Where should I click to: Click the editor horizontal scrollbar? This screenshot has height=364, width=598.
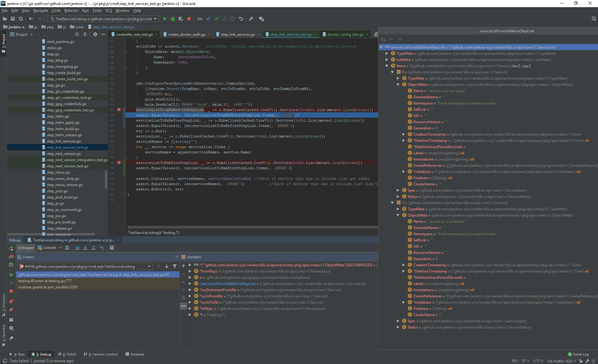[253, 227]
